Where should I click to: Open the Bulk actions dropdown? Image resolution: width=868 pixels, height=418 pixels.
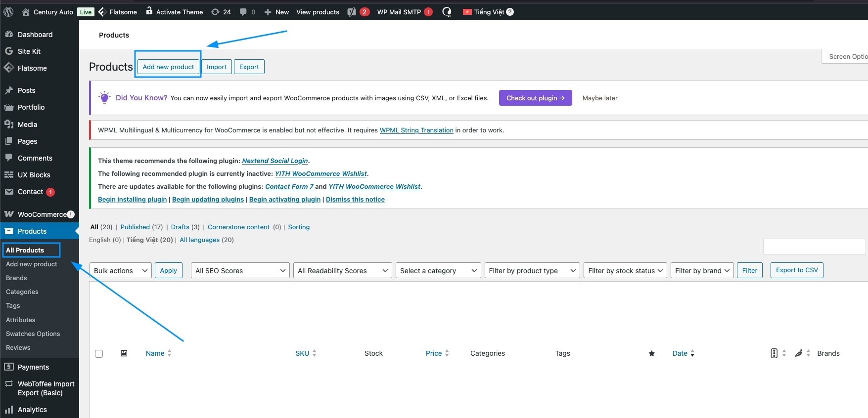121,271
